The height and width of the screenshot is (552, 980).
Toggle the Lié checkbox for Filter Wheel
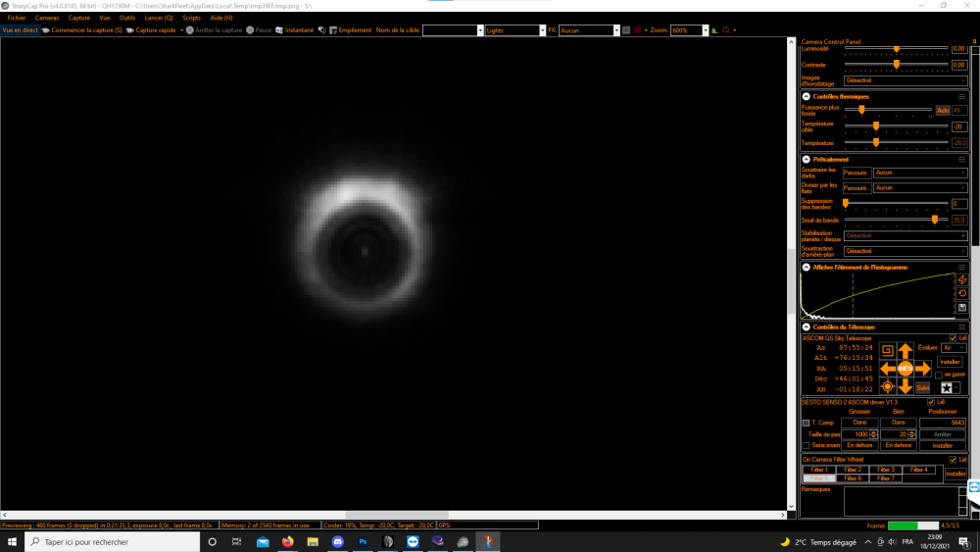click(x=952, y=460)
